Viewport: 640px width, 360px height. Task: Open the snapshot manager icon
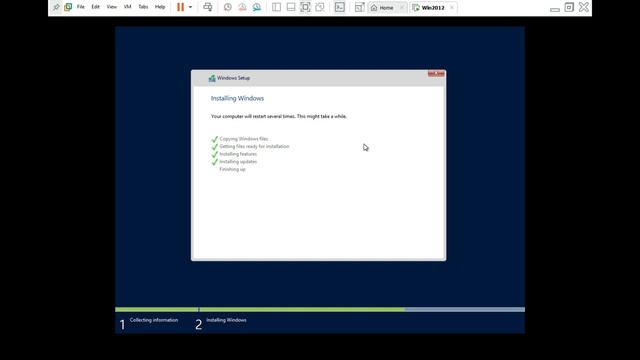(257, 7)
